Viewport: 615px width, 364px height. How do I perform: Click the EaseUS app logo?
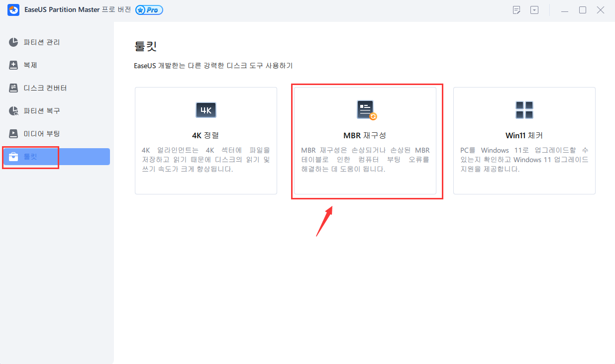click(x=13, y=10)
